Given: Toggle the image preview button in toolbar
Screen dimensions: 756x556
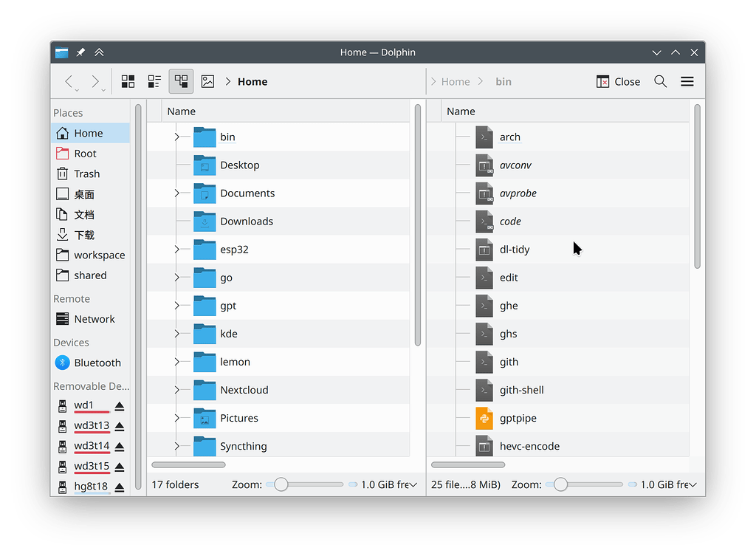Looking at the screenshot, I should pyautogui.click(x=207, y=81).
